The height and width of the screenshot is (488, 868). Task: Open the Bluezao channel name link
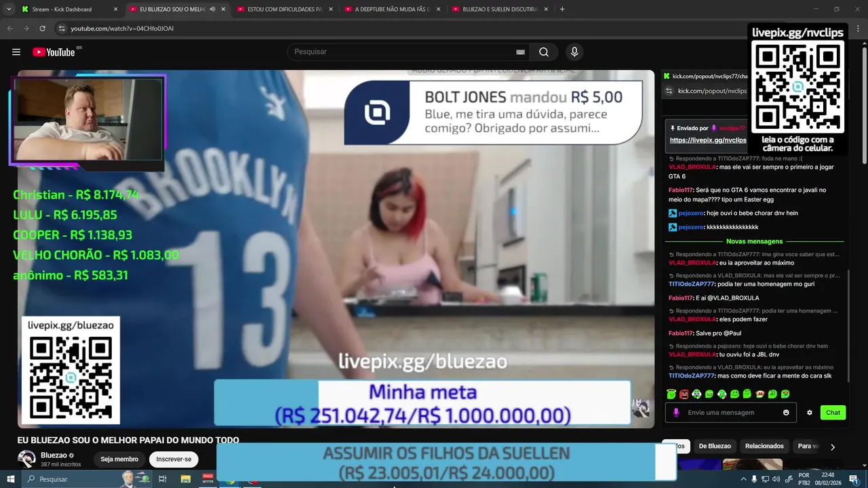pos(54,455)
